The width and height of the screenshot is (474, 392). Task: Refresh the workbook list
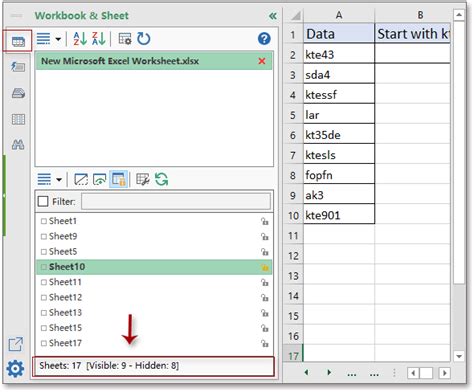(144, 39)
